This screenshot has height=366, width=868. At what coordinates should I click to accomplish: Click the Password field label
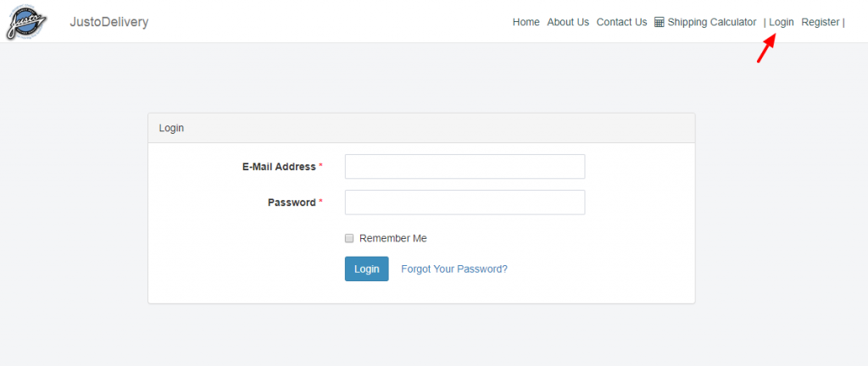pos(292,202)
